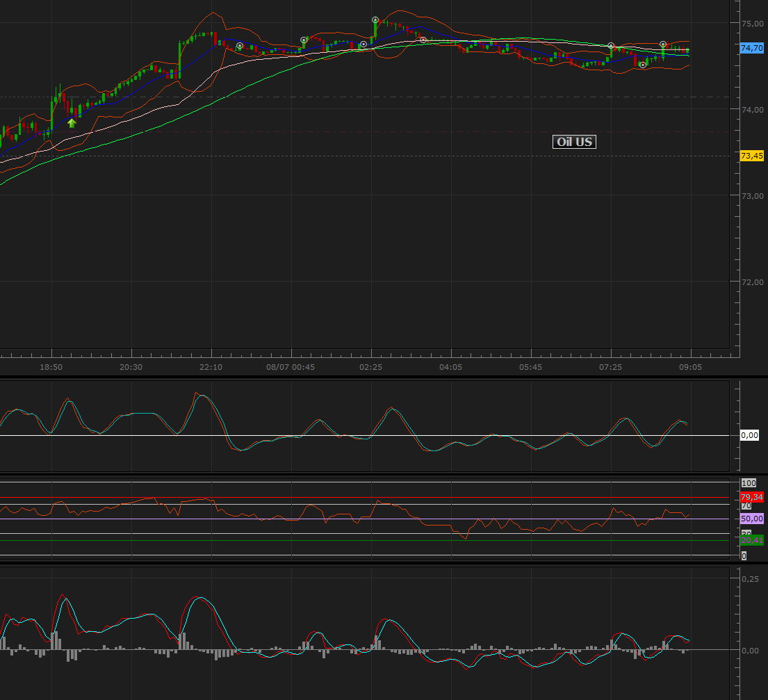This screenshot has height=700, width=768.
Task: Click the yellow 73,45 price level tag
Action: pos(752,156)
